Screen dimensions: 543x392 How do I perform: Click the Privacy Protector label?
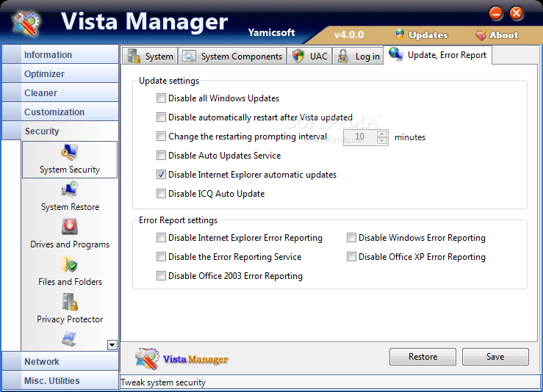(x=70, y=319)
